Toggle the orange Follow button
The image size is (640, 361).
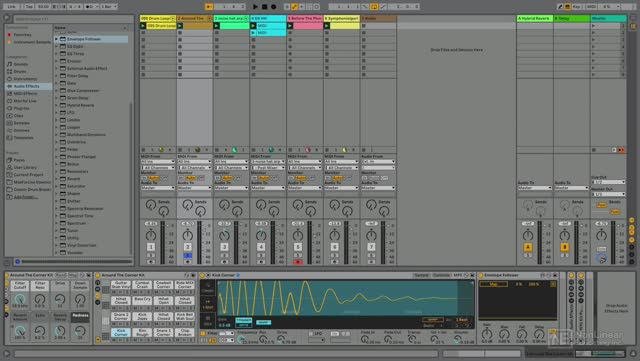pyautogui.click(x=209, y=7)
